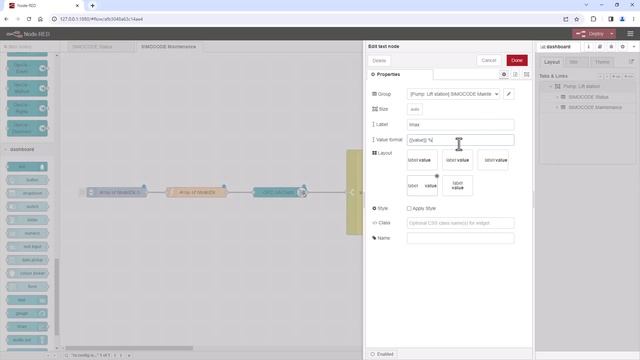Expand the SIMOCODE Status group
640x360 pixels.
[x=557, y=97]
